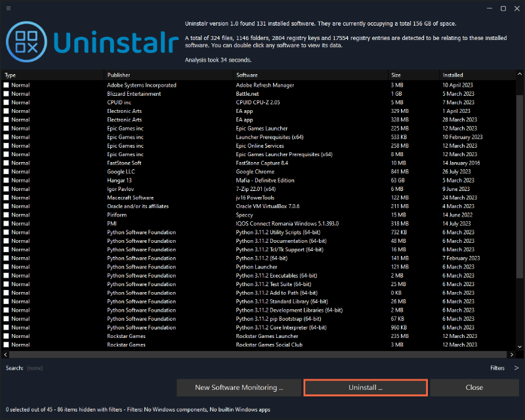
Task: Select the 7-Zip 22.01 checkbox
Action: 7,188
